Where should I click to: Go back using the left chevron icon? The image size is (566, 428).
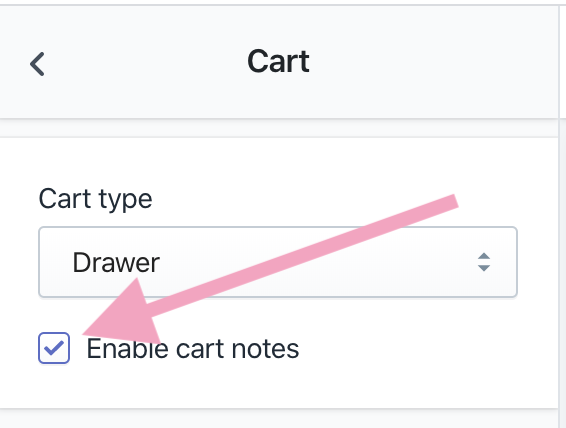pos(37,64)
